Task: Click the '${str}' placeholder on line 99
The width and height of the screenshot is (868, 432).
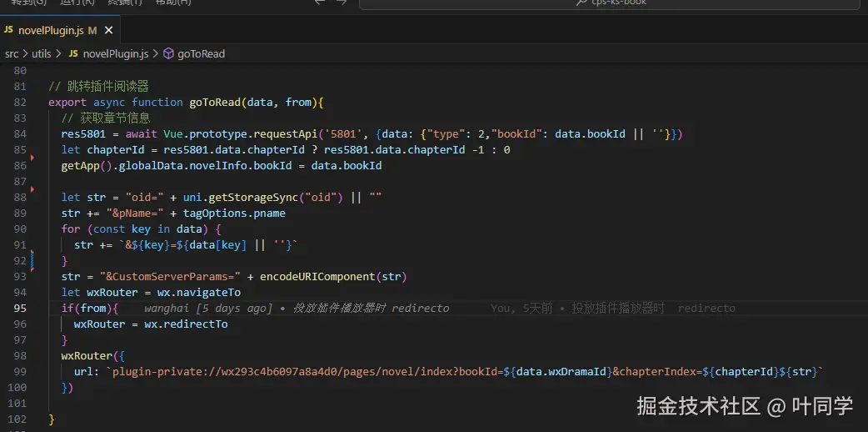Action: click(796, 372)
